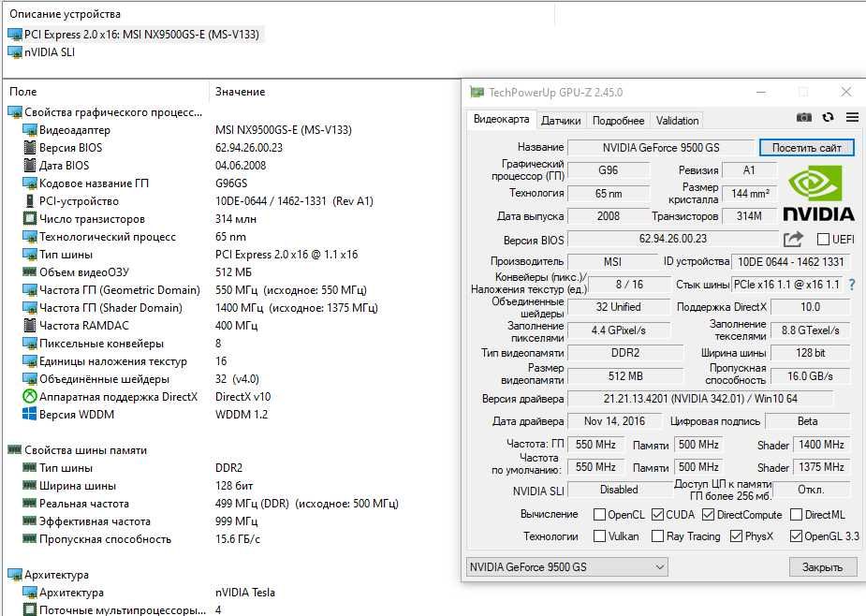The width and height of the screenshot is (866, 616).
Task: Click the icon beside Видеоадаптер
Action: click(x=29, y=130)
